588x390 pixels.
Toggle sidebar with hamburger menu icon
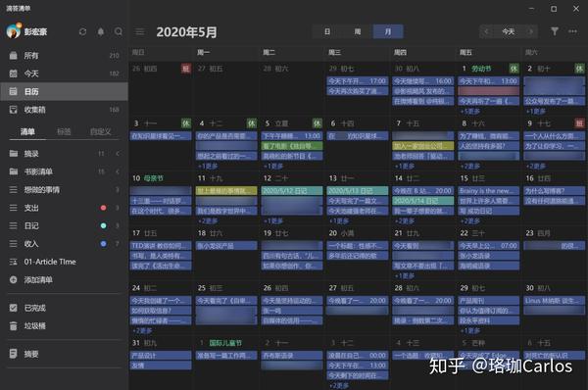pyautogui.click(x=140, y=32)
